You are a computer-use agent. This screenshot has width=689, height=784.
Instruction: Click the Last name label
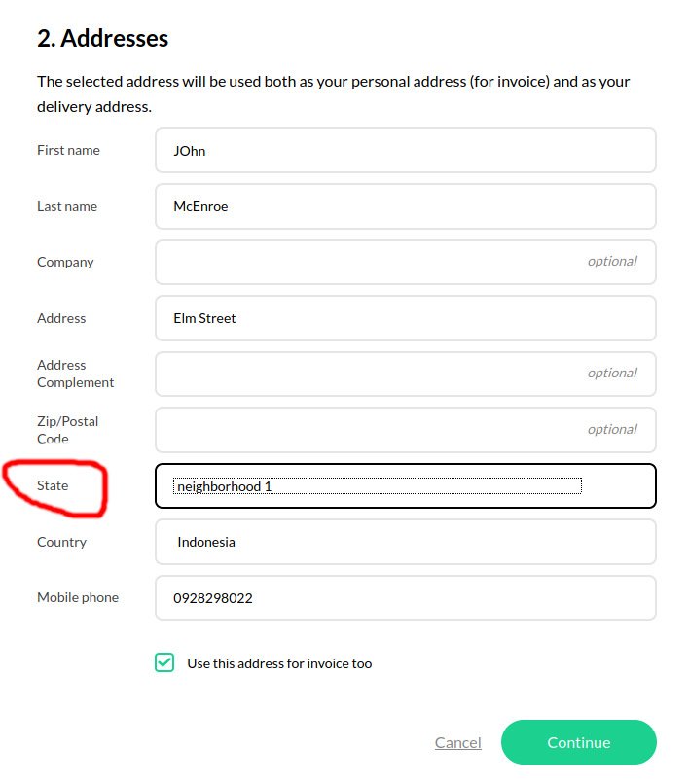(x=67, y=206)
